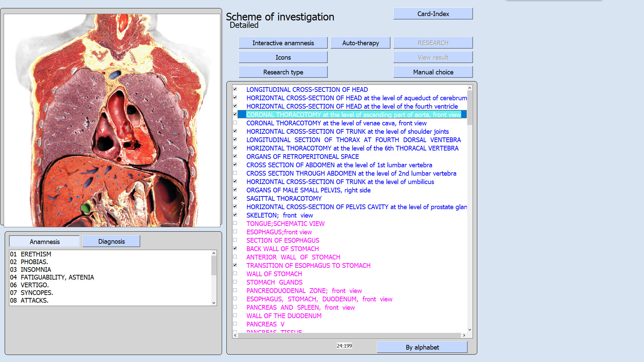
Task: Sort list By alphabet
Action: 422,347
